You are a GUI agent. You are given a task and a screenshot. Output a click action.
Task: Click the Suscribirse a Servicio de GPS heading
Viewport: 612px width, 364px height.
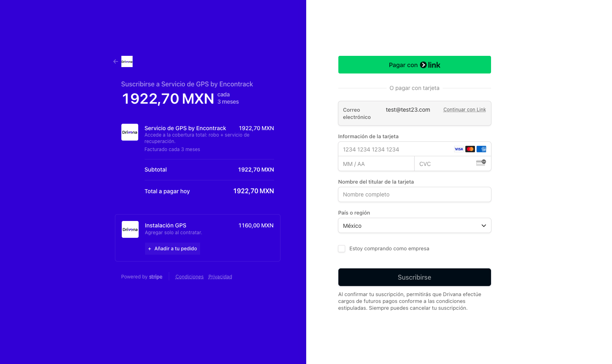[187, 84]
